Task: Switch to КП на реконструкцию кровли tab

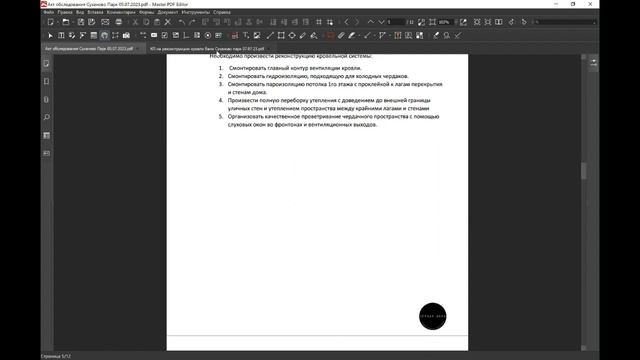Action: point(207,49)
